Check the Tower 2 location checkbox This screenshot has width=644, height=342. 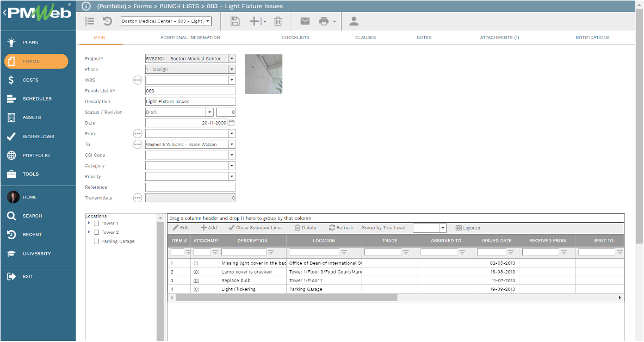click(96, 232)
